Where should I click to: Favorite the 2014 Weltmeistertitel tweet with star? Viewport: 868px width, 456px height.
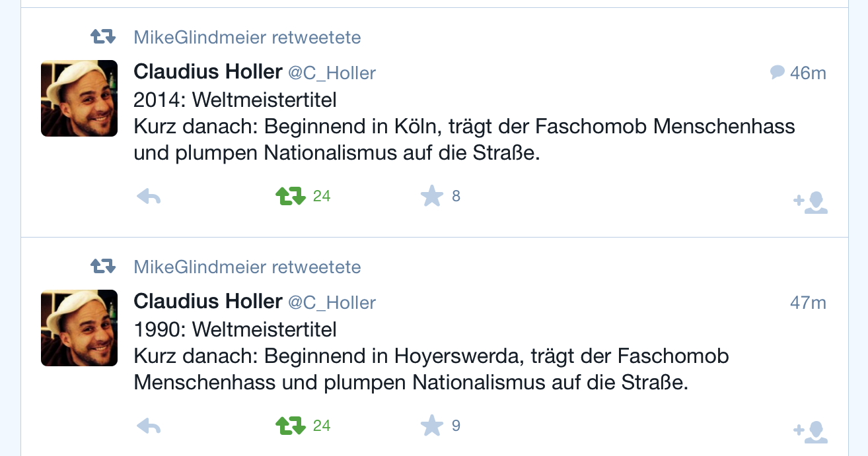[432, 196]
